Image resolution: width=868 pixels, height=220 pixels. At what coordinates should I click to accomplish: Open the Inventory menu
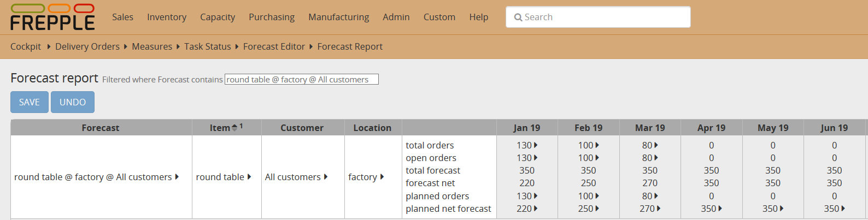point(167,17)
